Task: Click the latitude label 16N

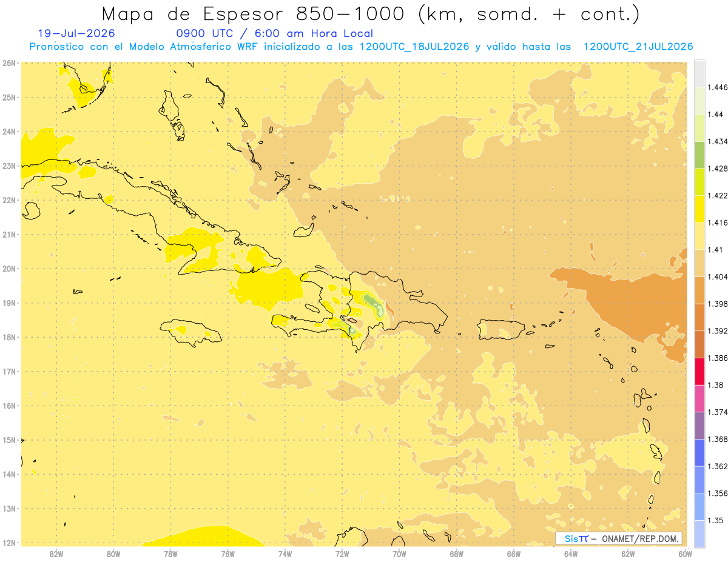Action: click(8, 405)
